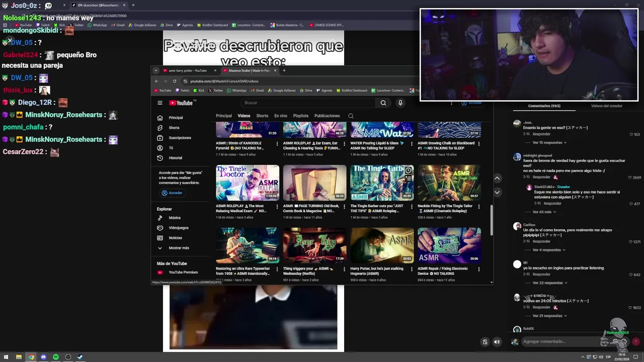Viewport: 644px width, 362px height.
Task: Click the YouTube logo
Action: point(181,103)
